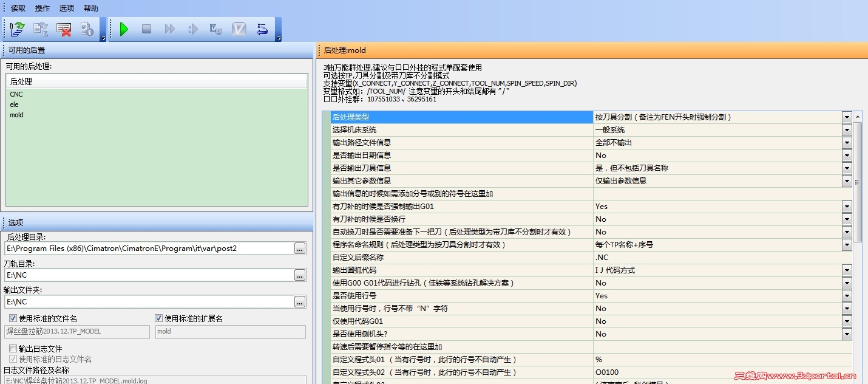Open 输出其它参数信息 dropdown
This screenshot has height=384, width=868.
pyautogui.click(x=847, y=181)
